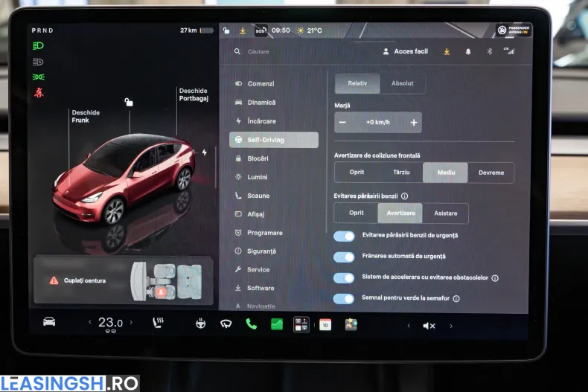Tap the SOS emergency icon
This screenshot has height=392, width=588.
tap(261, 30)
